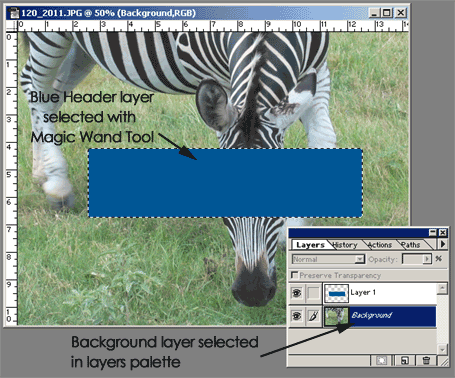The height and width of the screenshot is (378, 455).
Task: Click the document icon in image title bar
Action: click(14, 13)
